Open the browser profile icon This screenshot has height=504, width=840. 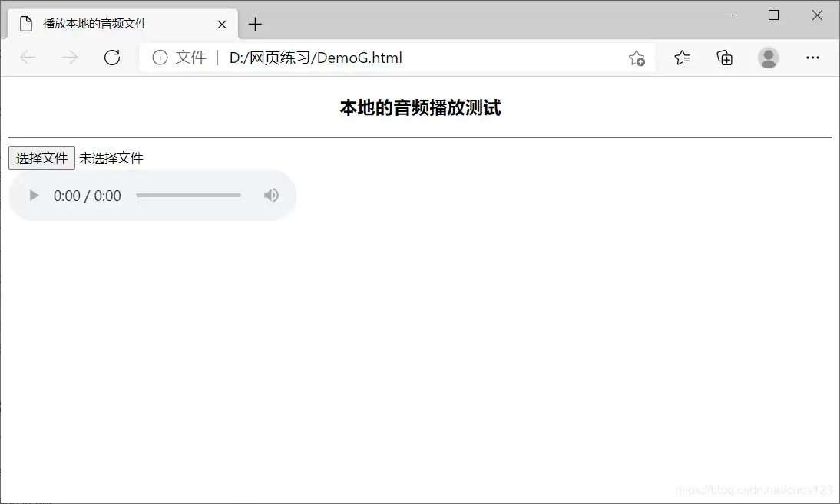[x=769, y=57]
